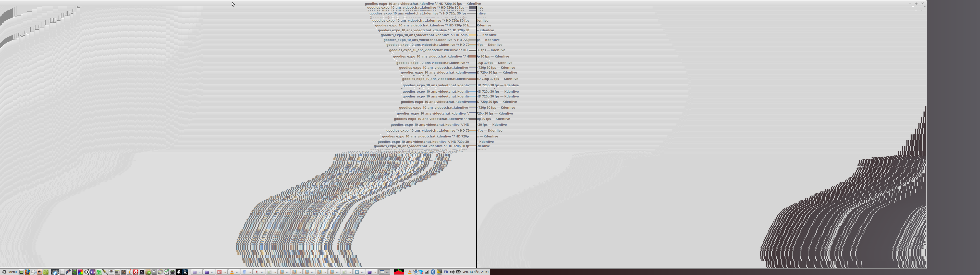Open FileZilla launcher in the panel

(x=136, y=272)
